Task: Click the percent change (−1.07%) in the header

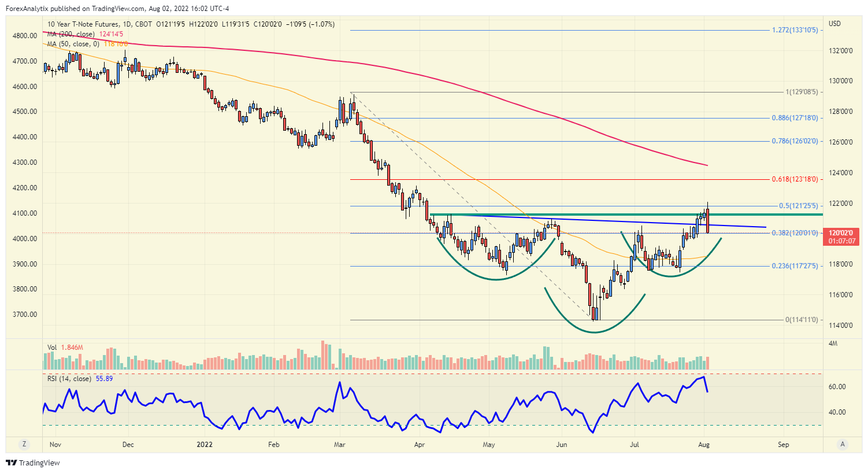Action: tap(322, 24)
